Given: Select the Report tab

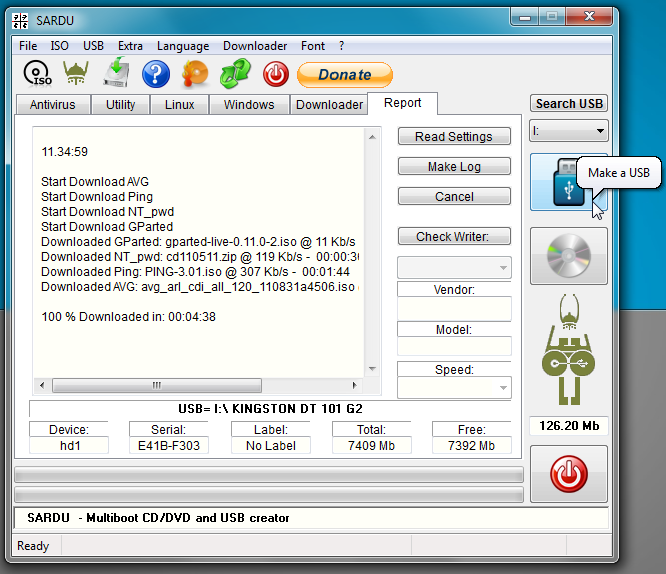Looking at the screenshot, I should coord(403,103).
